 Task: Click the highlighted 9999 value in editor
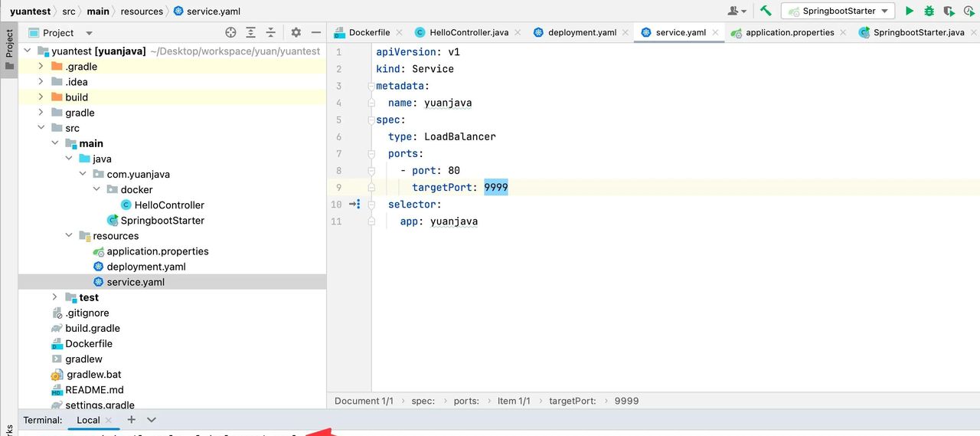(x=496, y=188)
